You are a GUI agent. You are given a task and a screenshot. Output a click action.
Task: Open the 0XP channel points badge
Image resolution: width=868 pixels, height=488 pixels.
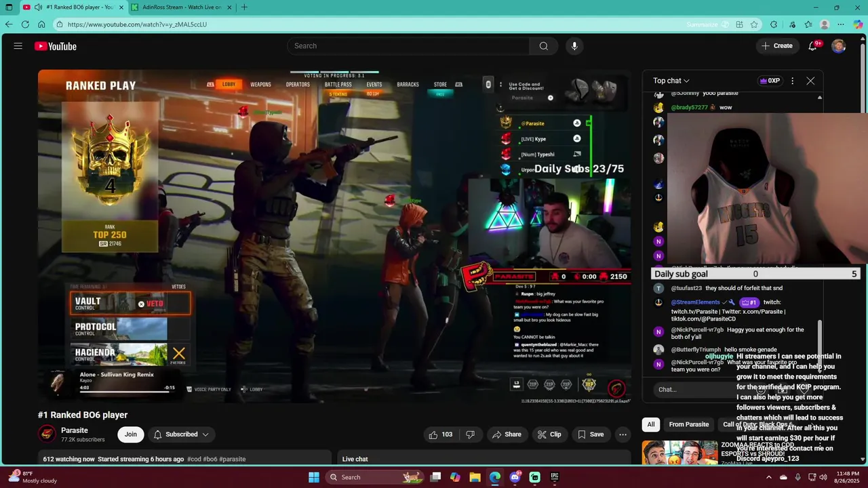(x=770, y=81)
